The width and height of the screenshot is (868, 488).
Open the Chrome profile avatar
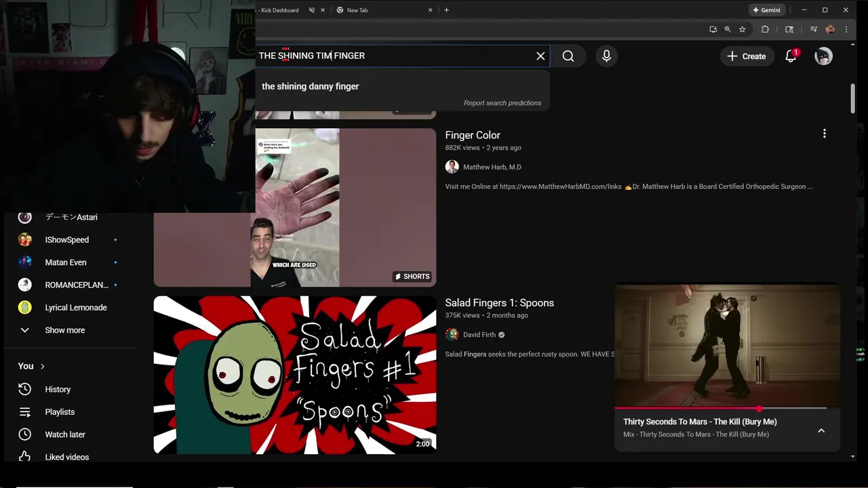[830, 29]
